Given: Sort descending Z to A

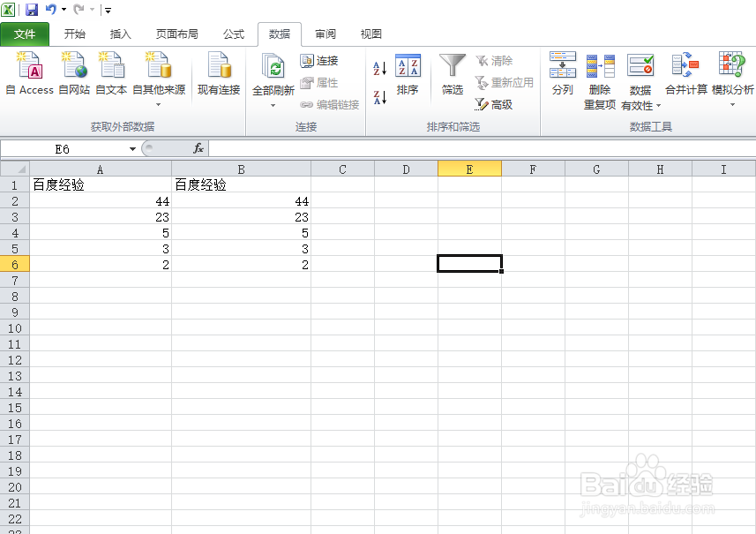Looking at the screenshot, I should [380, 97].
